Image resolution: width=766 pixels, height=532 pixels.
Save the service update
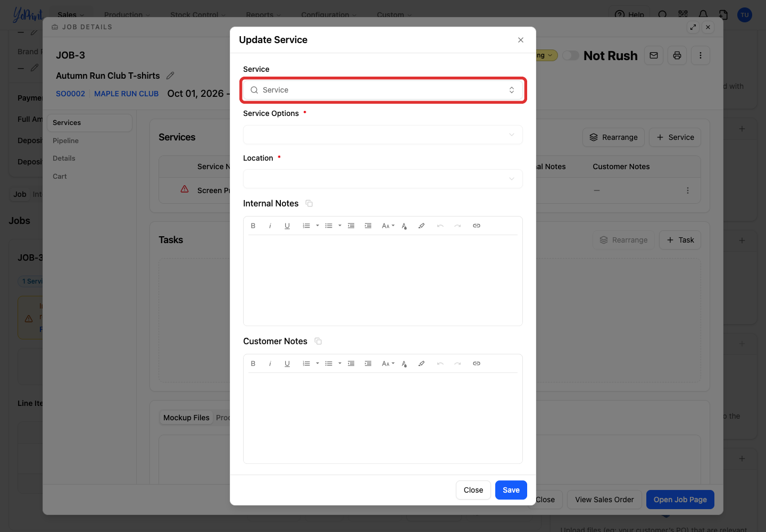[x=511, y=490]
